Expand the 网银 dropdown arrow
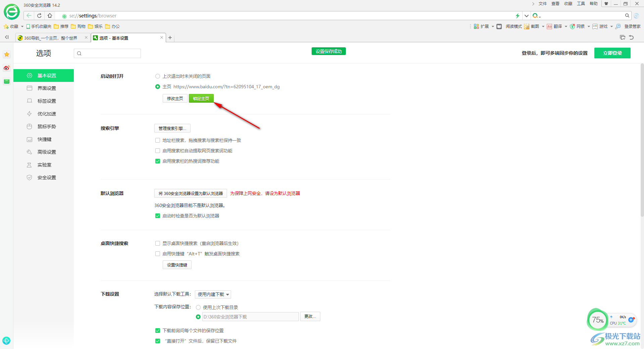Viewport: 644px width, 349px height. 589,27
